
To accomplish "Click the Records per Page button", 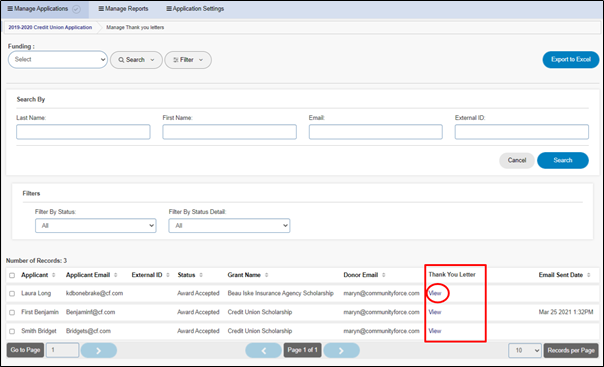I will pos(571,350).
